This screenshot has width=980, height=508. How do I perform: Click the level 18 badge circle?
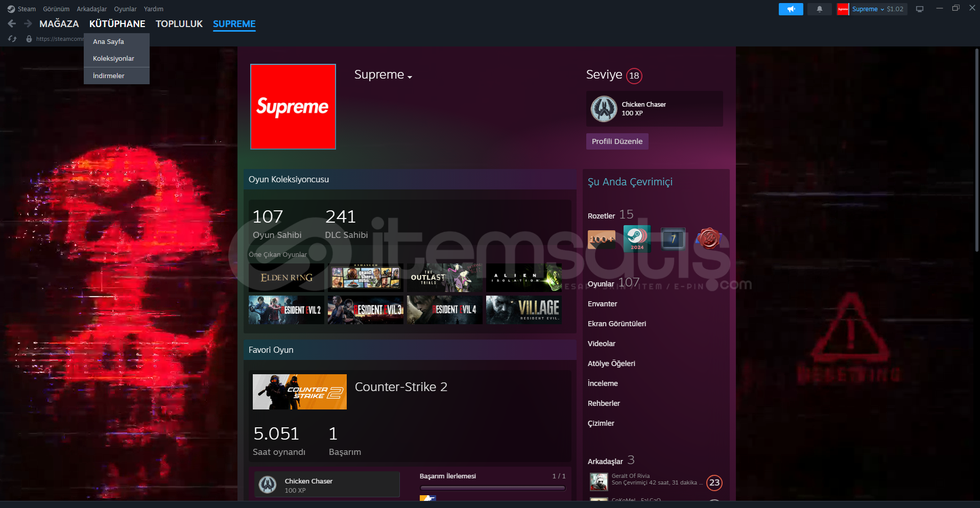pyautogui.click(x=634, y=76)
